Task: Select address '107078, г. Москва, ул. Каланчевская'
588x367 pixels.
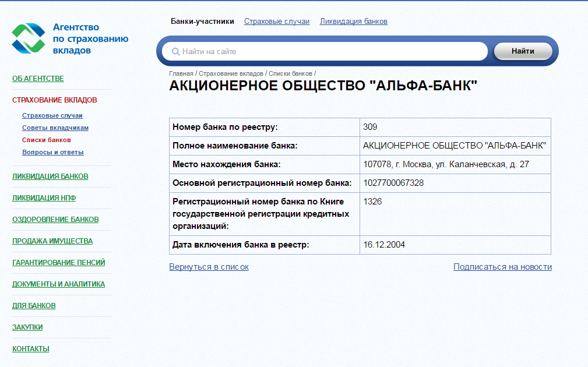Action: click(x=435, y=164)
